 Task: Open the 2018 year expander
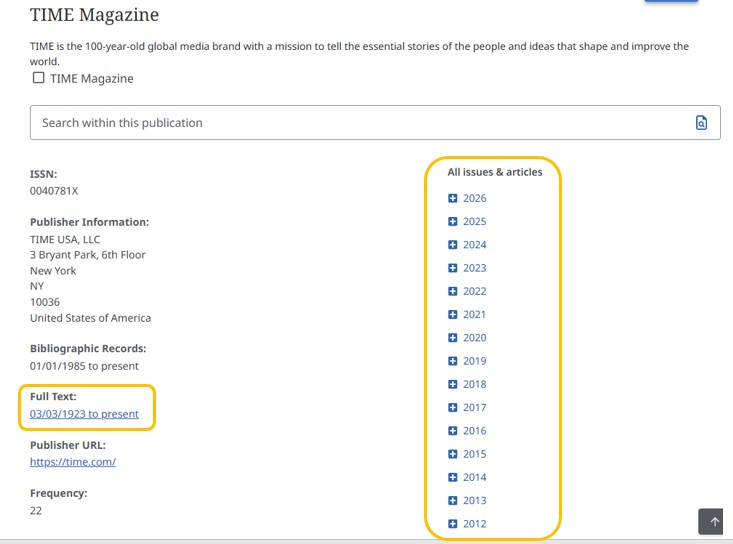click(x=453, y=384)
